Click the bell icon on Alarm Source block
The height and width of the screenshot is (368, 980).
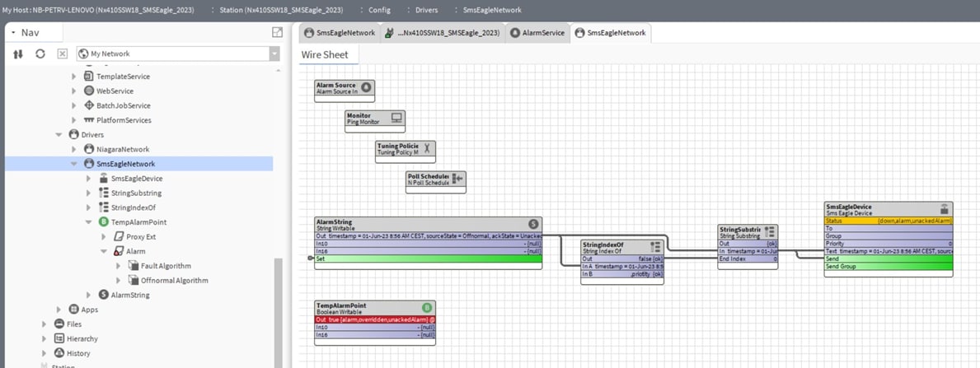coord(367,87)
